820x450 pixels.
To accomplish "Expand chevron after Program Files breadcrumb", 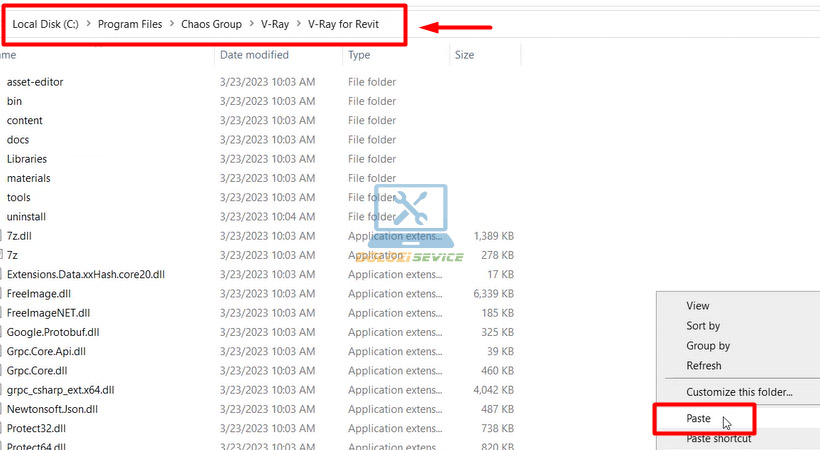I will 172,25.
